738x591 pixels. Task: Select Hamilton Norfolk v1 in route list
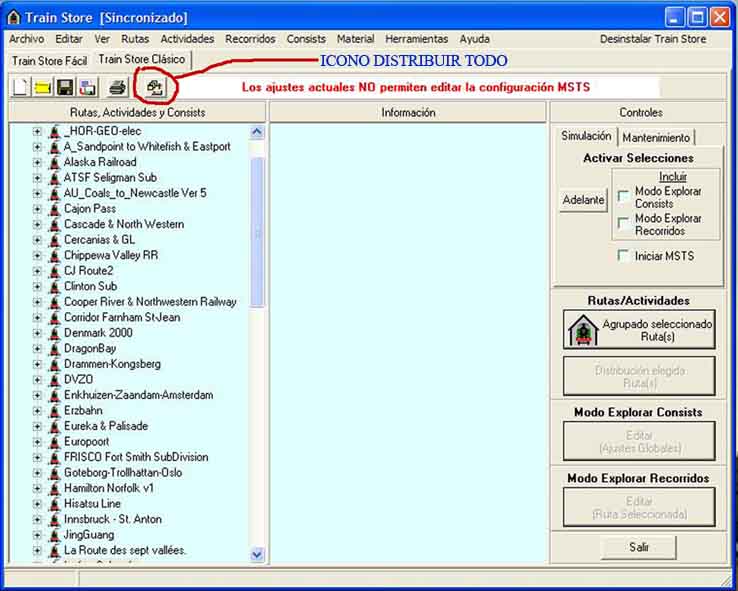[x=109, y=488]
